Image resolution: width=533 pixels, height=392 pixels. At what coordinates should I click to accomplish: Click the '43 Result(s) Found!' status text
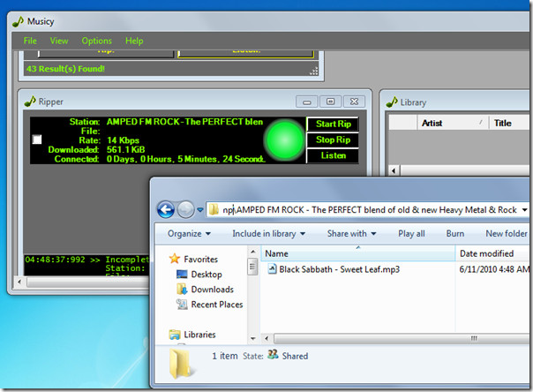[65, 69]
